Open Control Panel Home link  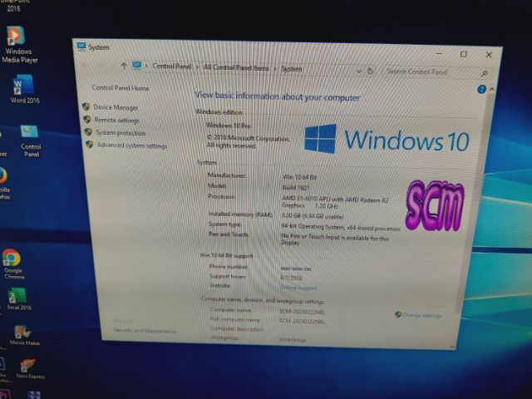click(121, 88)
